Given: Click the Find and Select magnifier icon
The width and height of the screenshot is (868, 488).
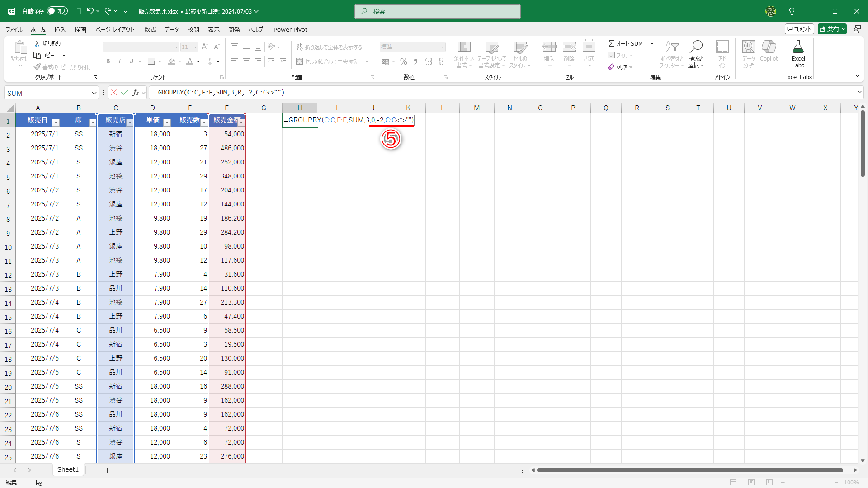Looking at the screenshot, I should click(696, 47).
